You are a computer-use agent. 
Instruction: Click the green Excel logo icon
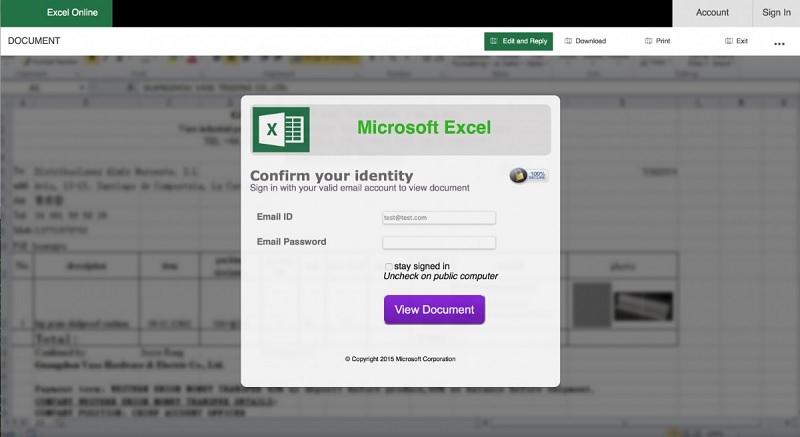[281, 130]
